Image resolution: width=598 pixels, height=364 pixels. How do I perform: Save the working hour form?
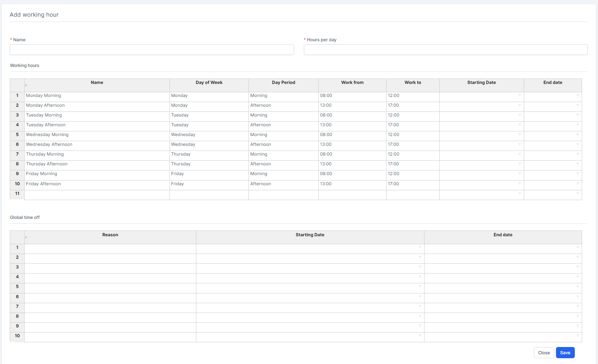click(x=565, y=353)
